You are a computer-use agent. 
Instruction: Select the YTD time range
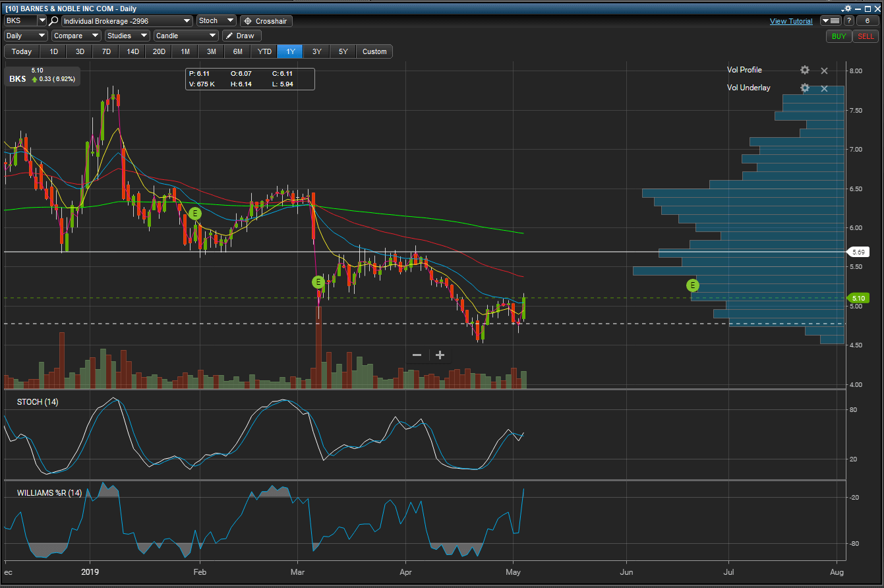coord(264,51)
